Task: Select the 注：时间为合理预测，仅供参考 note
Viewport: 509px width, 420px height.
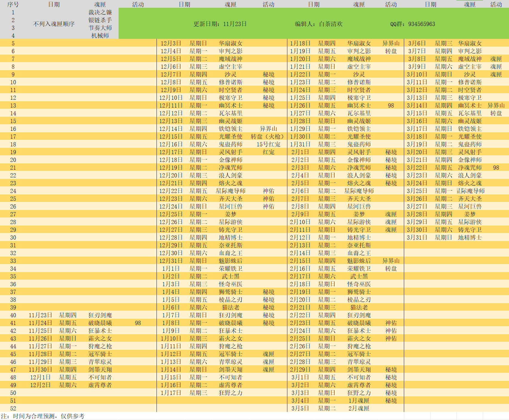Action: [43, 416]
